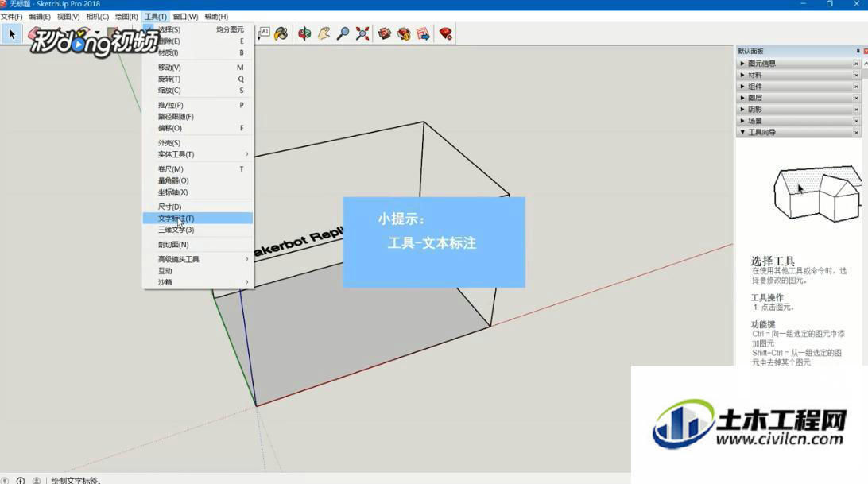Choose 材质(I) menu entry
The height and width of the screenshot is (484, 868).
coord(198,52)
